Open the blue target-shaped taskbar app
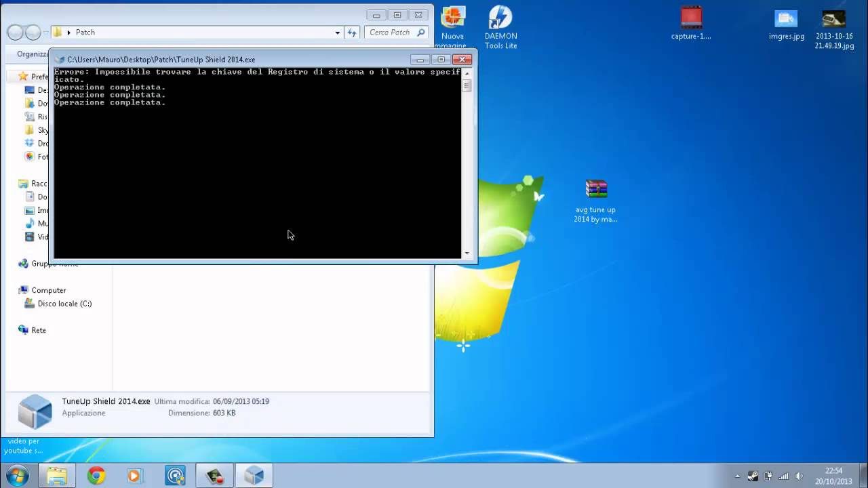 [175, 476]
